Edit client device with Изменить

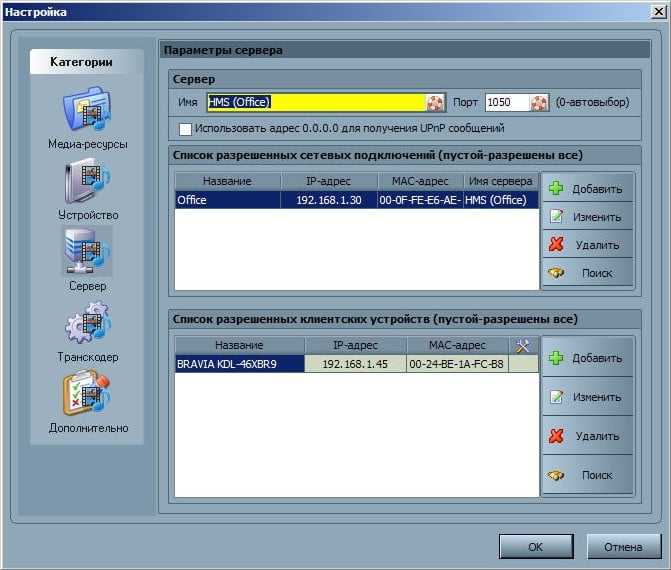tap(588, 397)
